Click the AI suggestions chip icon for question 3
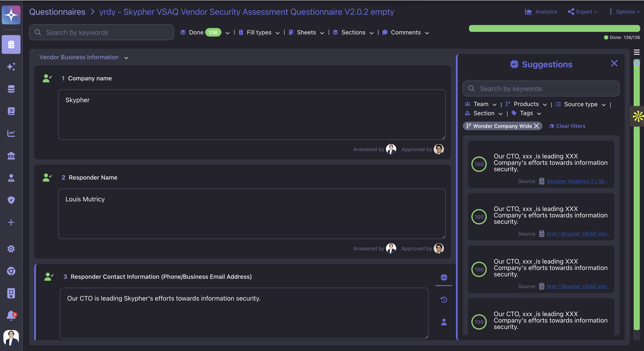The width and height of the screenshot is (644, 351). click(444, 277)
